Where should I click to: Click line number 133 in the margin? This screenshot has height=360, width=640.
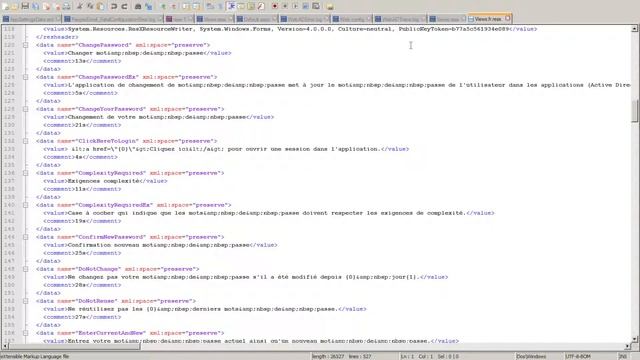[9, 149]
